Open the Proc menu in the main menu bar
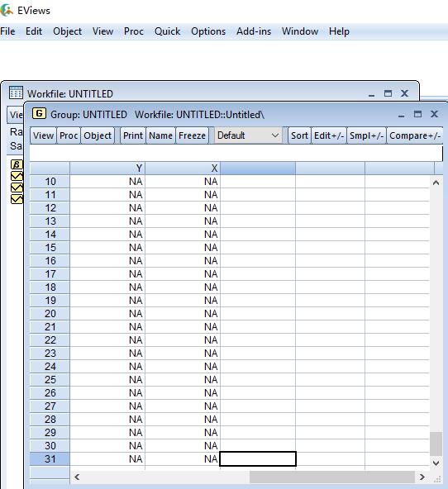The image size is (448, 489). pos(134,31)
